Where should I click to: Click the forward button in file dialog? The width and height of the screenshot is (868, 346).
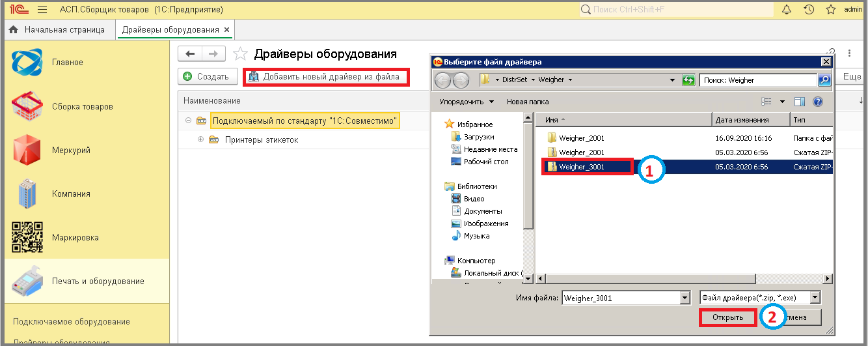[461, 80]
